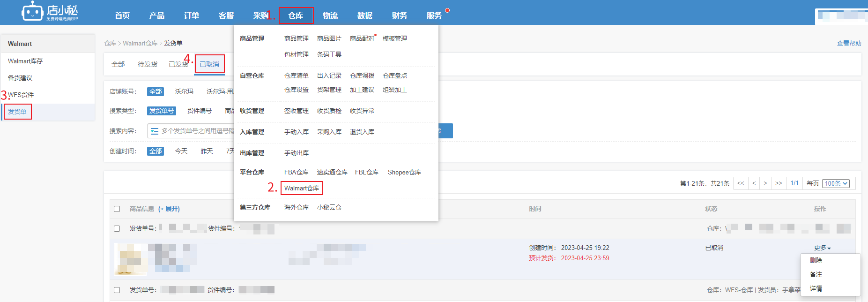Switch to the 已取消 tab
This screenshot has height=302, width=868.
[x=209, y=64]
